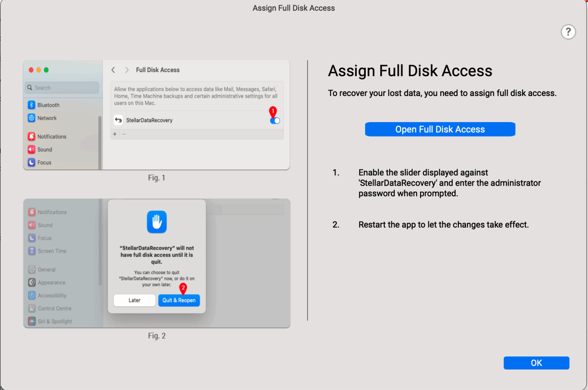Toggle the StellarDataRecovery full disk access switch
The width and height of the screenshot is (588, 390).
pos(275,121)
